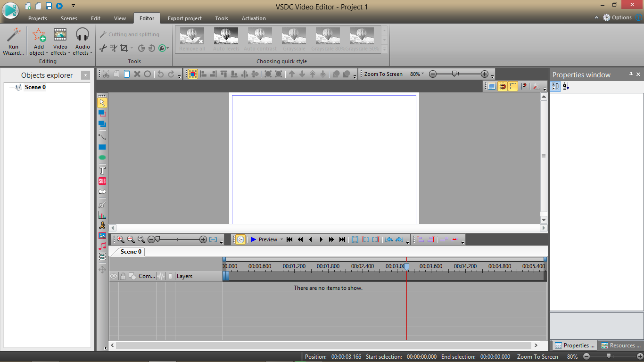Click the zoom-in magnifier near the timeline
The height and width of the screenshot is (362, 644).
pos(120,239)
